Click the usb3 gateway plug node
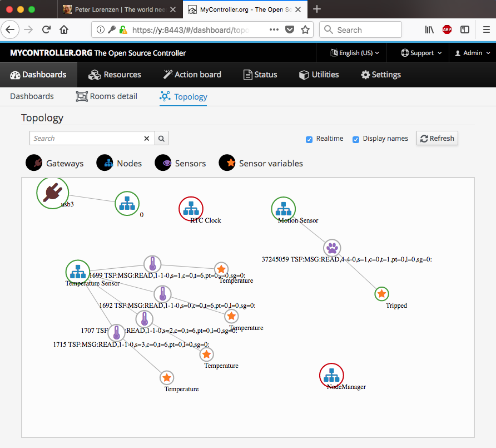 pos(52,193)
